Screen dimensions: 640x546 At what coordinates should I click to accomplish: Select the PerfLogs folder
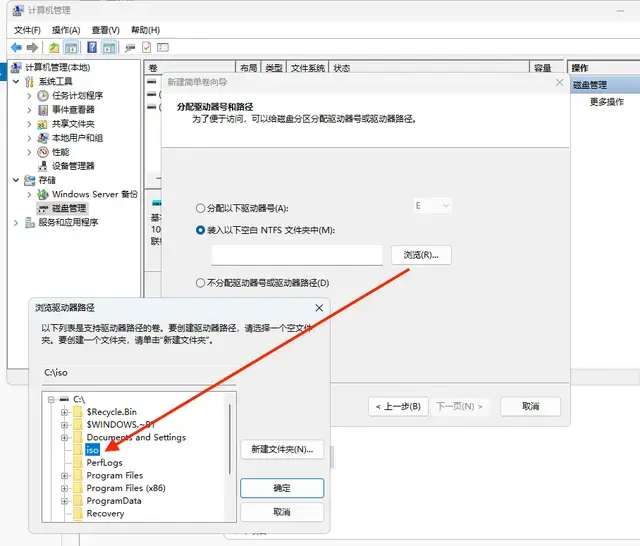(104, 463)
